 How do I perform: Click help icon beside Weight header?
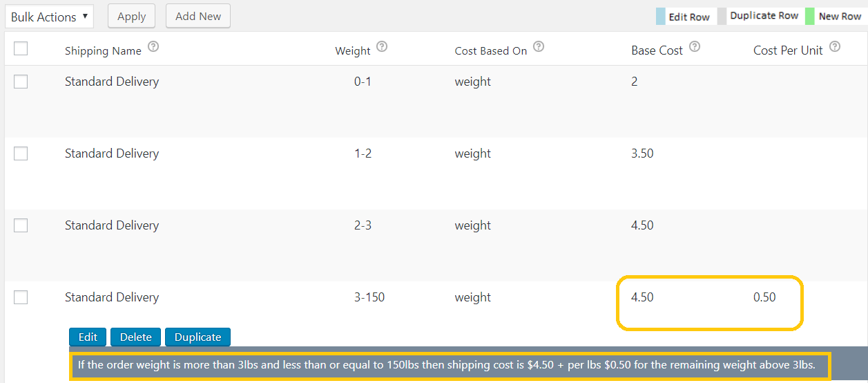382,47
